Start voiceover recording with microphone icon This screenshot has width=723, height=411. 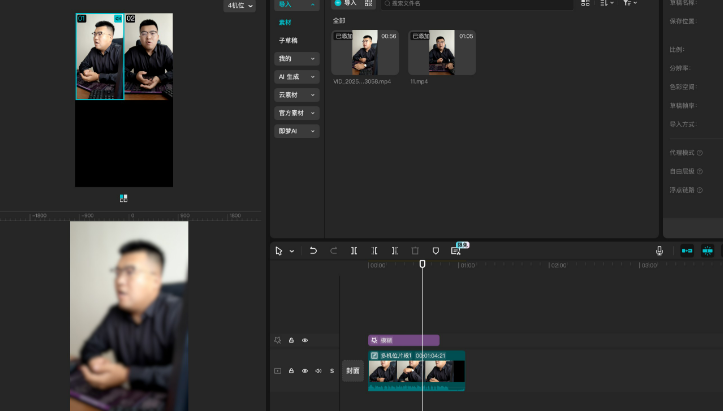(x=659, y=250)
